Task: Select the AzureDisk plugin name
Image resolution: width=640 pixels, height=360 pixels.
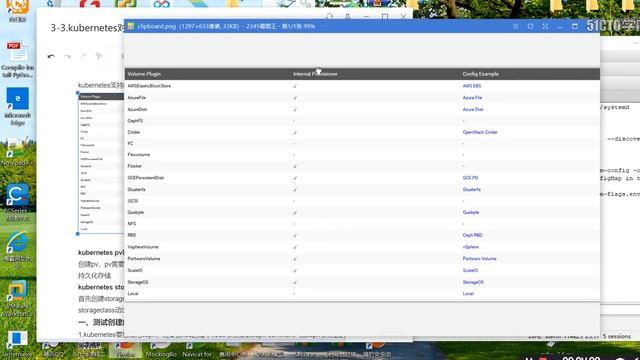Action: click(137, 109)
